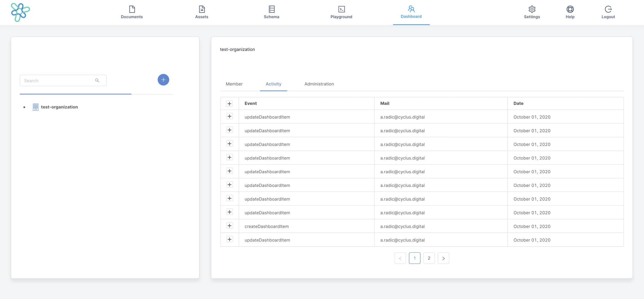Launch the Playground
Image resolution: width=644 pixels, height=299 pixels.
pyautogui.click(x=341, y=12)
